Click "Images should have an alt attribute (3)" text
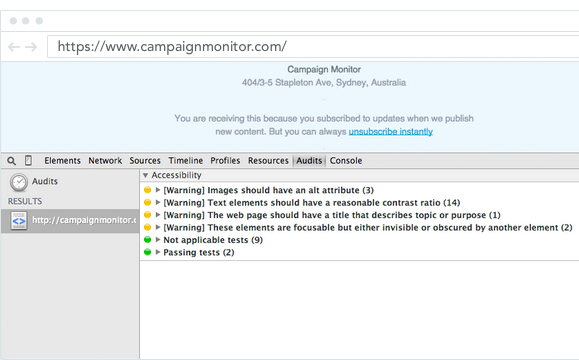579x360 pixels. (291, 190)
